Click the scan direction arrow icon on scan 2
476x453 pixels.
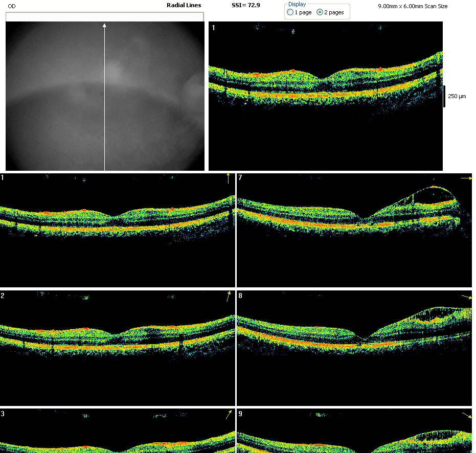(x=229, y=297)
